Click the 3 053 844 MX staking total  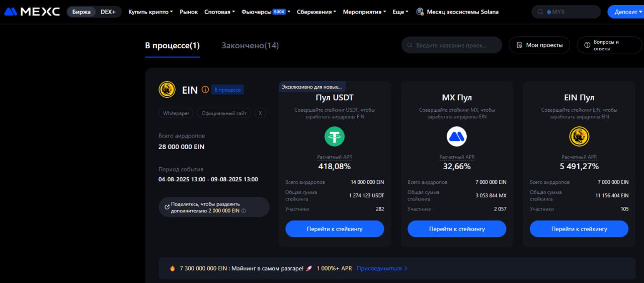[491, 195]
